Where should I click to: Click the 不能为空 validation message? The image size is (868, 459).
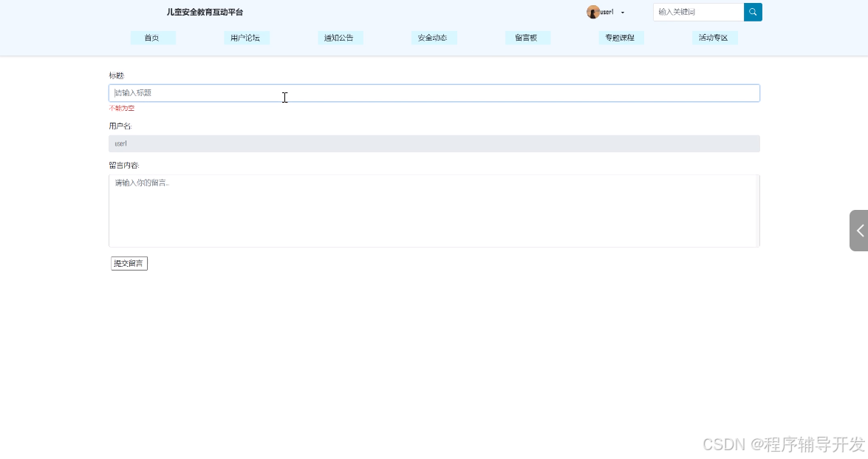pos(122,108)
